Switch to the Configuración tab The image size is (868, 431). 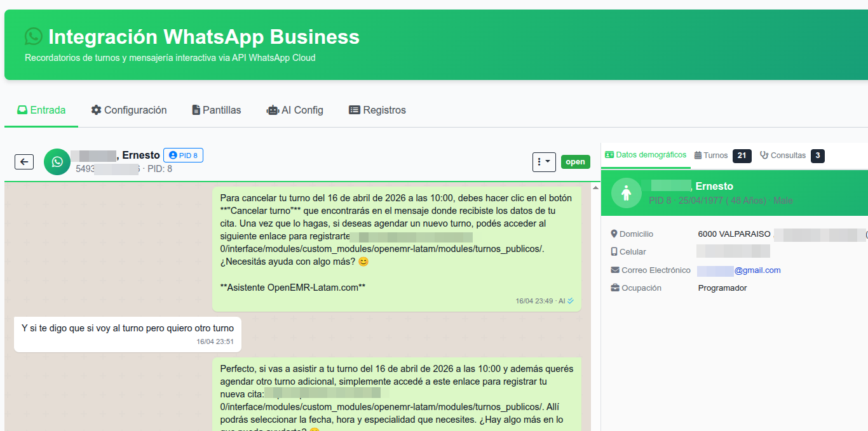(129, 110)
